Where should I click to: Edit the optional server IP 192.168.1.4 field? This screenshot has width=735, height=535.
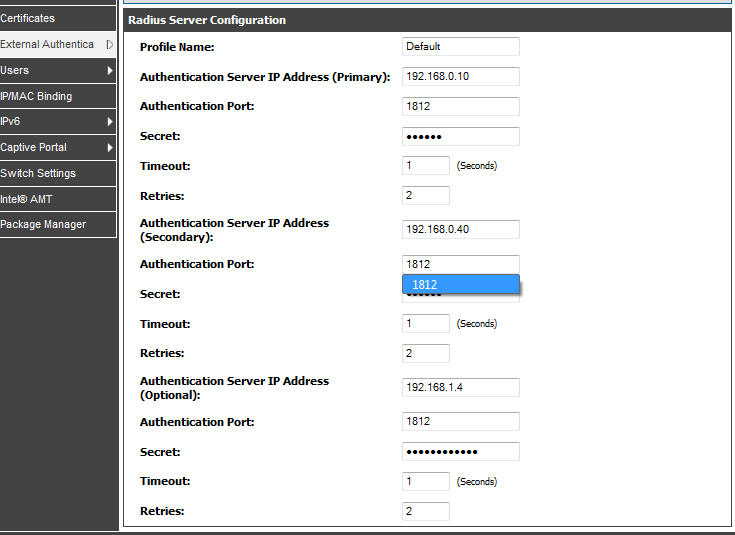click(x=460, y=388)
